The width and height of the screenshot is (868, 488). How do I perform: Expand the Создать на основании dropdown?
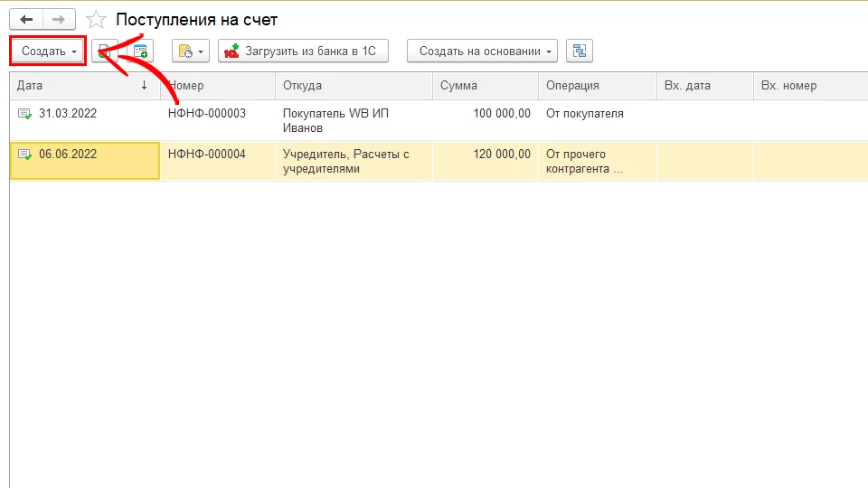(486, 52)
